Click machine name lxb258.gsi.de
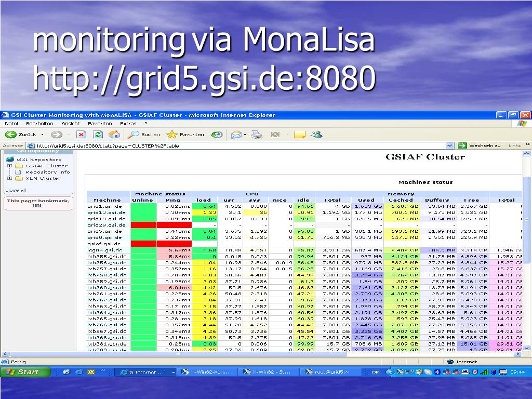 [x=107, y=275]
